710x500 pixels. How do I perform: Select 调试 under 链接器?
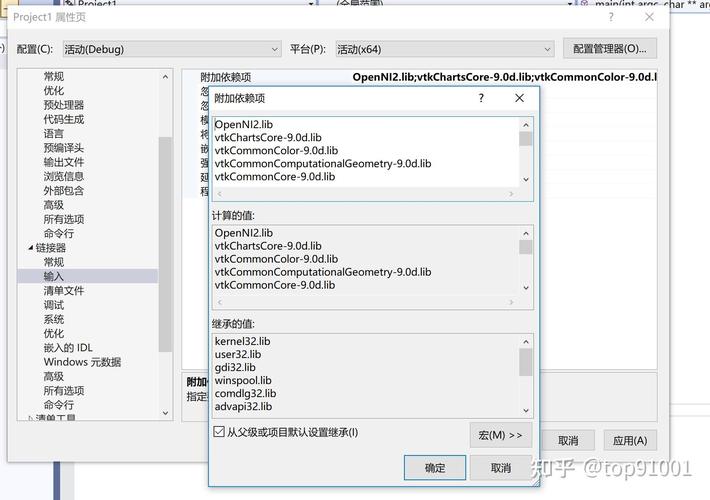point(54,305)
